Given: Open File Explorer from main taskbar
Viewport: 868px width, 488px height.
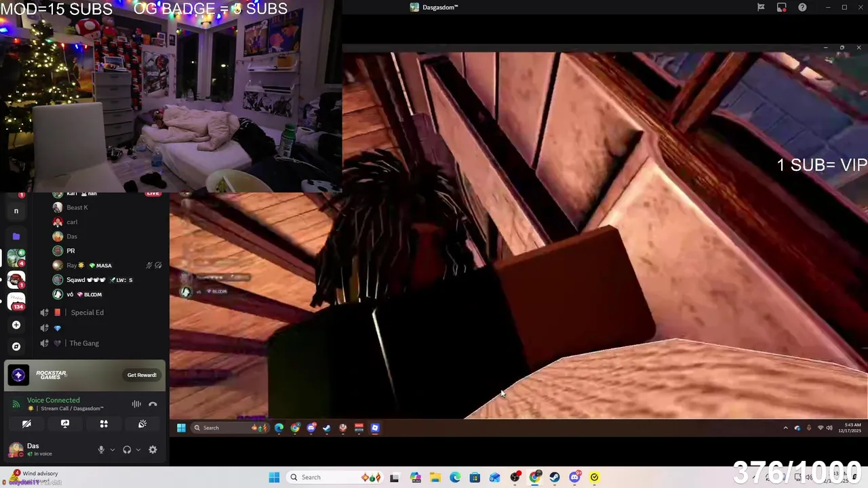Looking at the screenshot, I should pos(435,477).
